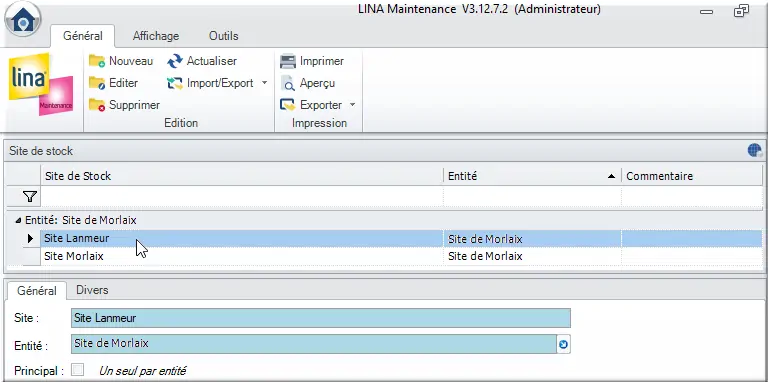
Task: Click the globe icon in the Site de stock header
Action: coord(754,150)
